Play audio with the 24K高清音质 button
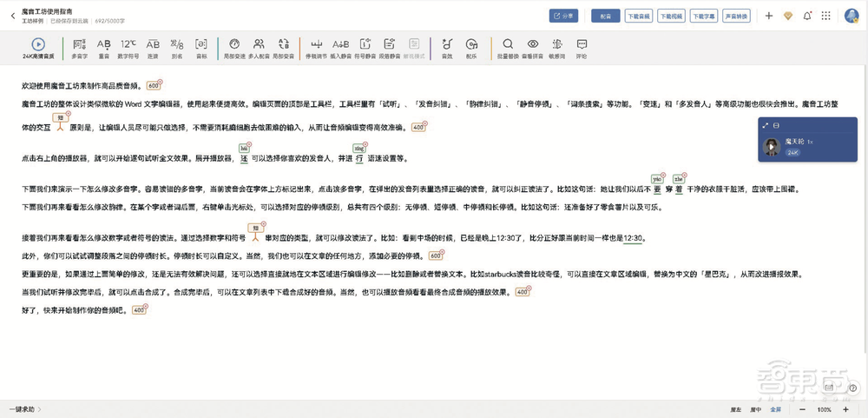 click(38, 45)
